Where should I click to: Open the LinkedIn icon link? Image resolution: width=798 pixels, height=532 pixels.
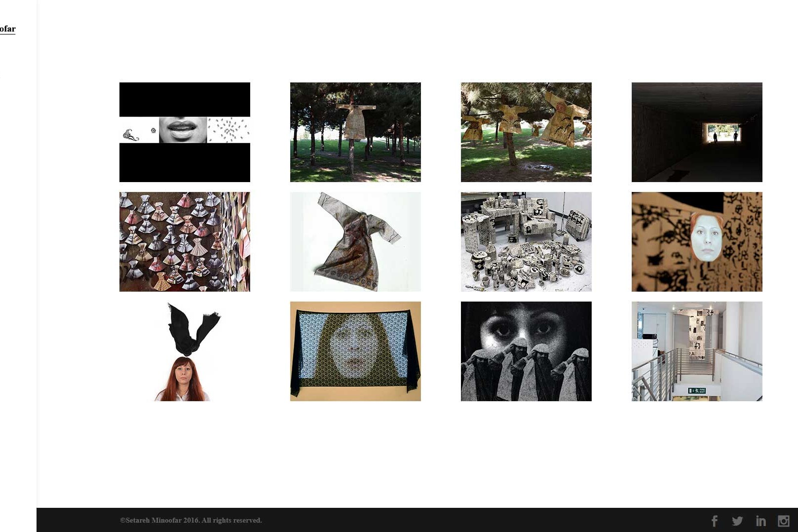click(x=760, y=521)
